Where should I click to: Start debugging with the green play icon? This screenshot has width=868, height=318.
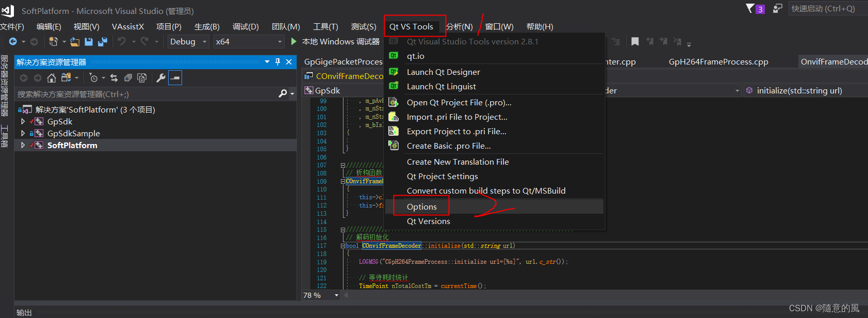(x=293, y=41)
